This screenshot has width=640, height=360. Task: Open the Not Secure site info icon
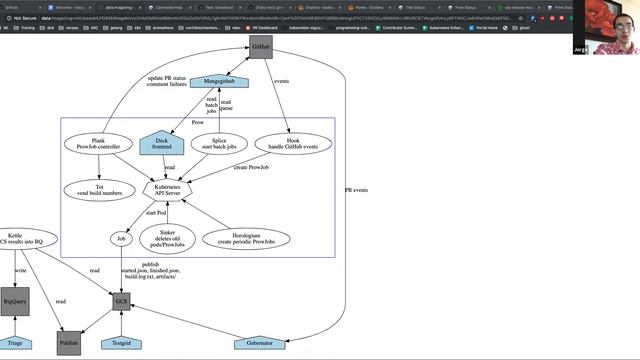coord(9,18)
